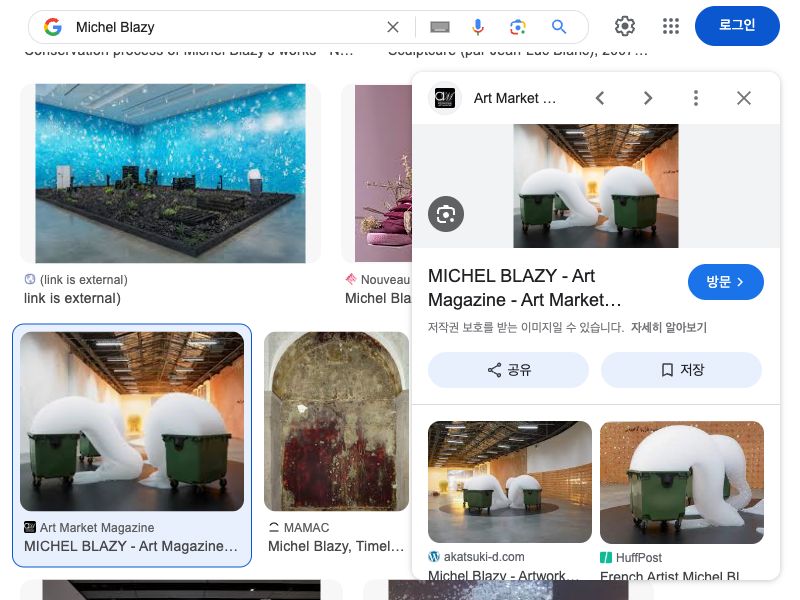
Task: Click 'Michel Blazy, Timel…' result title
Action: click(336, 546)
